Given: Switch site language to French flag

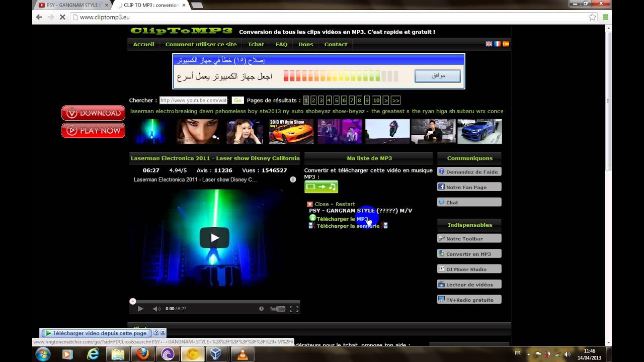Looking at the screenshot, I should tap(497, 44).
